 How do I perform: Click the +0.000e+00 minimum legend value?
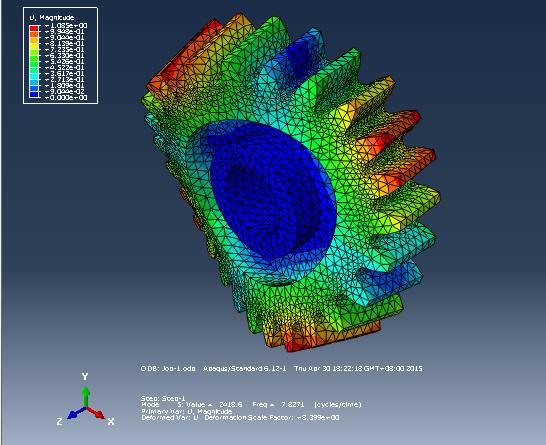65,97
